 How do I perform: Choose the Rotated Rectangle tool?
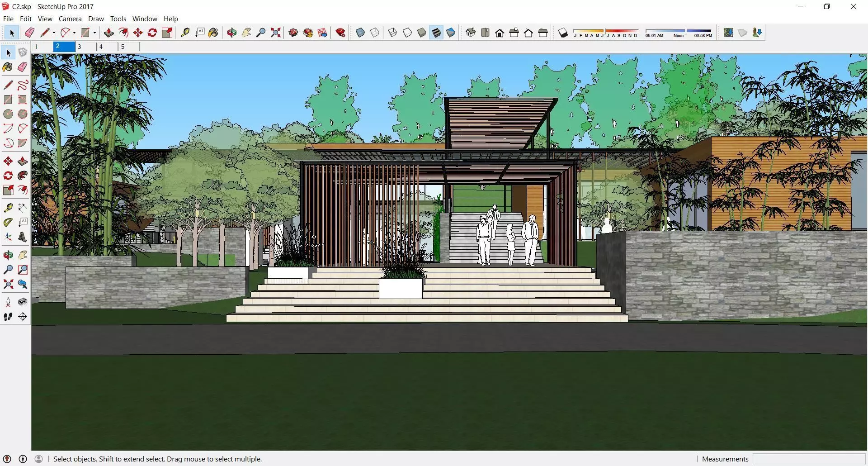point(23,100)
